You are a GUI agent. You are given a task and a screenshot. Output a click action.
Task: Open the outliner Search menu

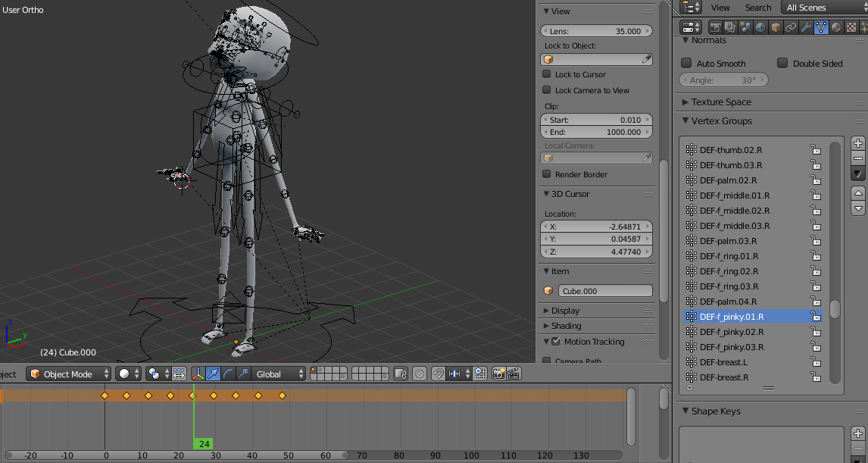click(x=757, y=8)
